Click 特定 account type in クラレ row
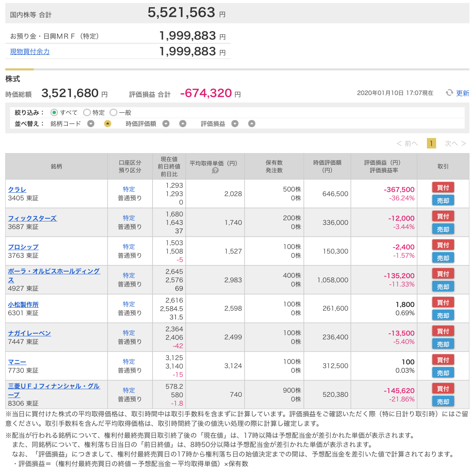Screen dimensions: 476x470 point(129,189)
